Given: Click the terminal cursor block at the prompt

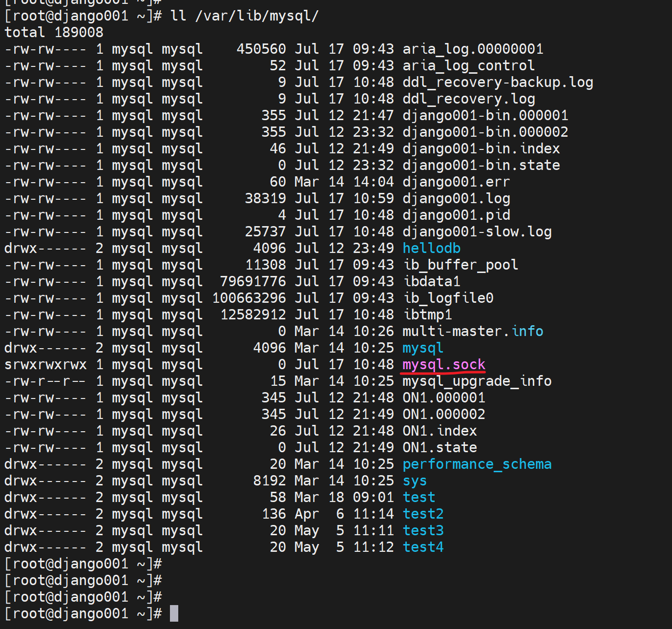Looking at the screenshot, I should click(x=174, y=614).
